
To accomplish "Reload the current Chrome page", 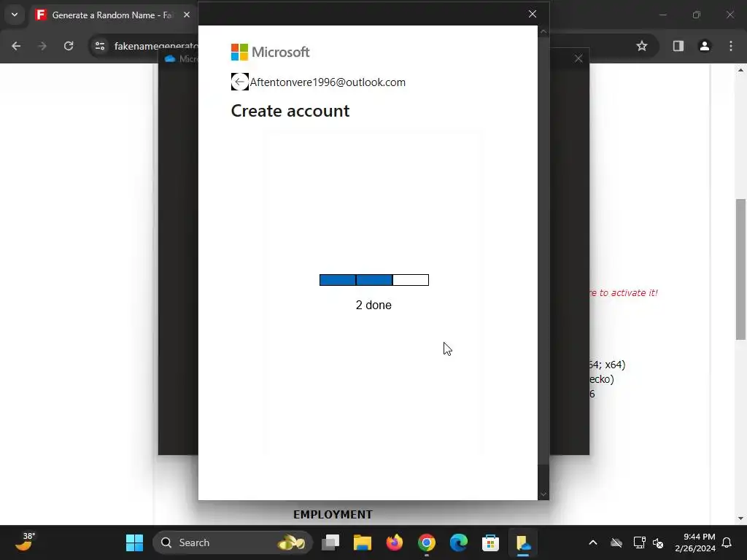I will pyautogui.click(x=69, y=46).
